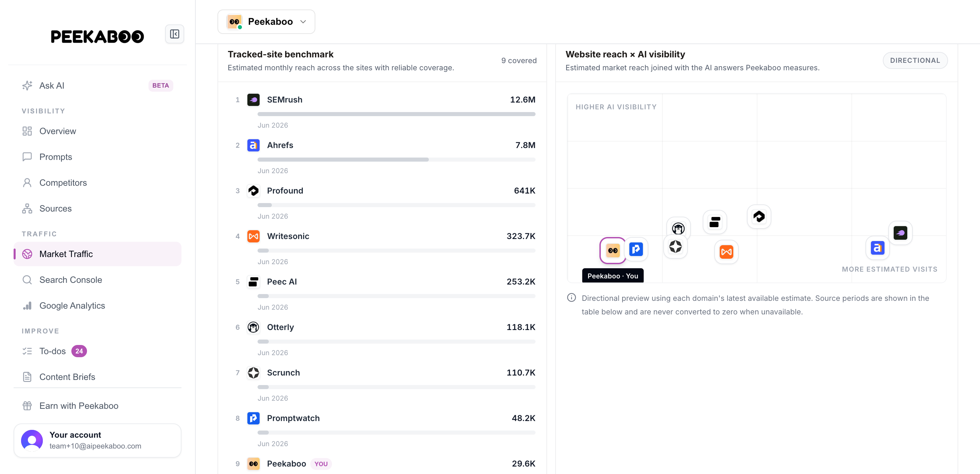Click the Scrunch marker in the chart

(675, 247)
